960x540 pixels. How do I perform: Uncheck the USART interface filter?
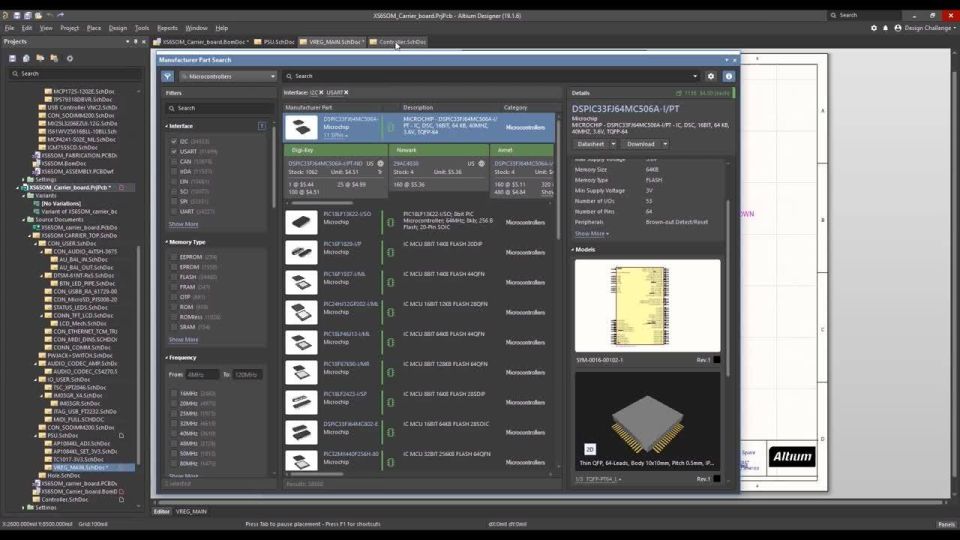click(174, 151)
